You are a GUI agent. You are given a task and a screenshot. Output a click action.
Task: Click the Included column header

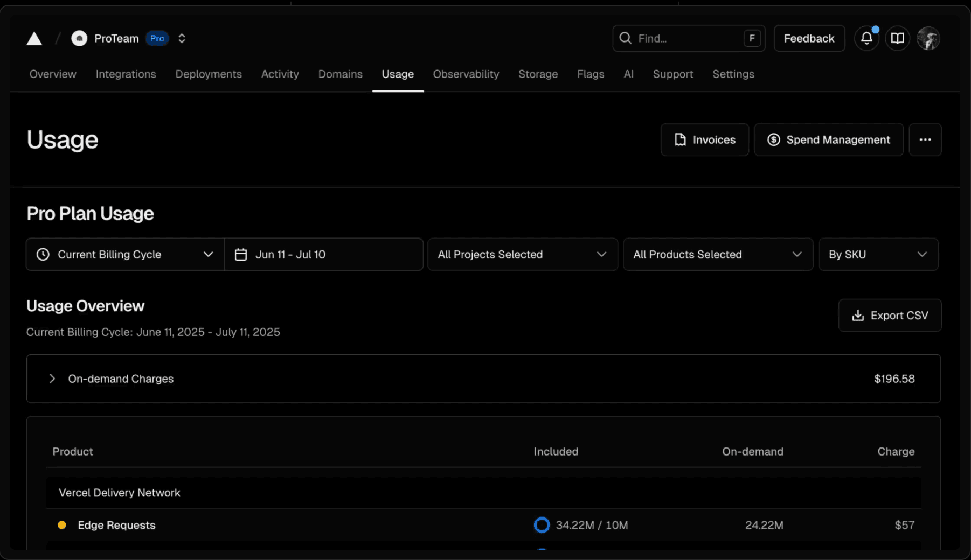(x=556, y=452)
